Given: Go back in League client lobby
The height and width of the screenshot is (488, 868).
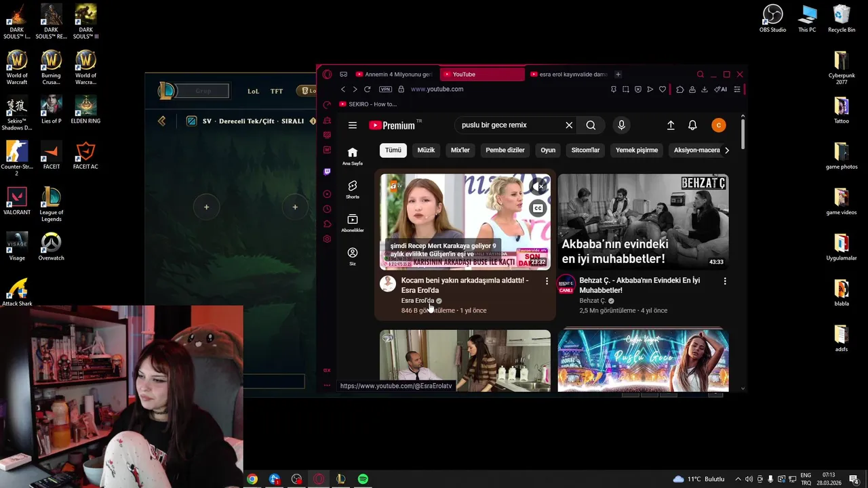Looking at the screenshot, I should 161,121.
